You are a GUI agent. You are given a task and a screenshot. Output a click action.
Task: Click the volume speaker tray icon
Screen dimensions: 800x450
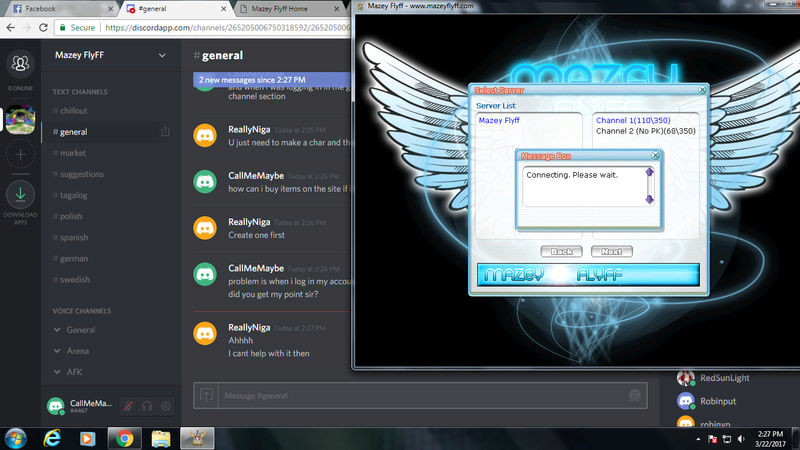(x=741, y=439)
